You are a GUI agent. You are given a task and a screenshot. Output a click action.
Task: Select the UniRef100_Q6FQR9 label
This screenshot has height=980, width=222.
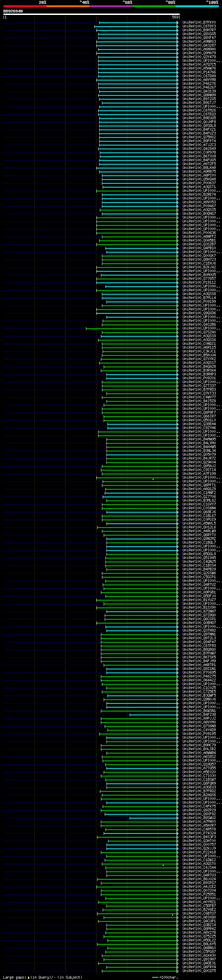point(199,783)
